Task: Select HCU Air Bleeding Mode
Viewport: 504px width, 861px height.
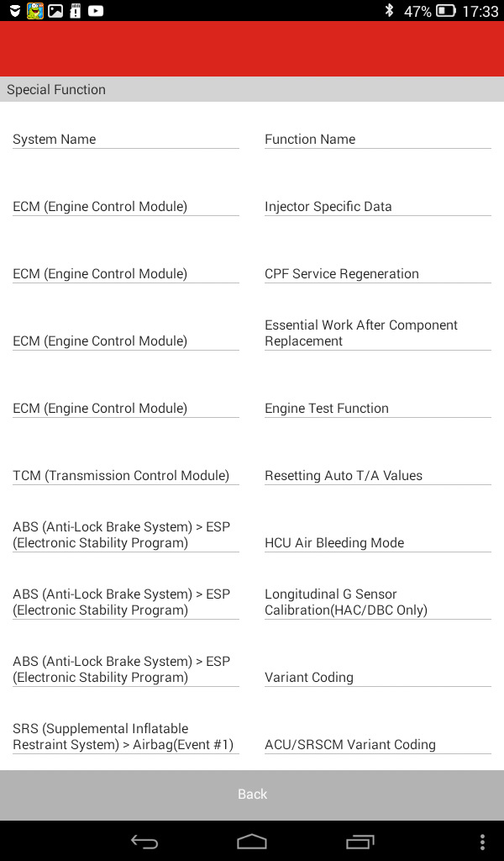Action: (x=334, y=543)
